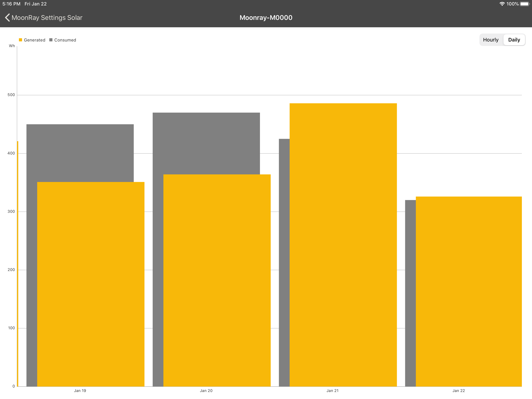The height and width of the screenshot is (399, 532).
Task: Tap the Wi-Fi status icon
Action: (x=502, y=4)
